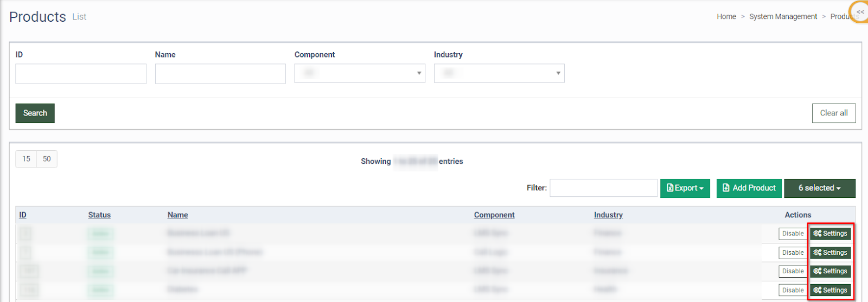Open the Export dropdown menu
This screenshot has height=302, width=868.
[x=685, y=188]
